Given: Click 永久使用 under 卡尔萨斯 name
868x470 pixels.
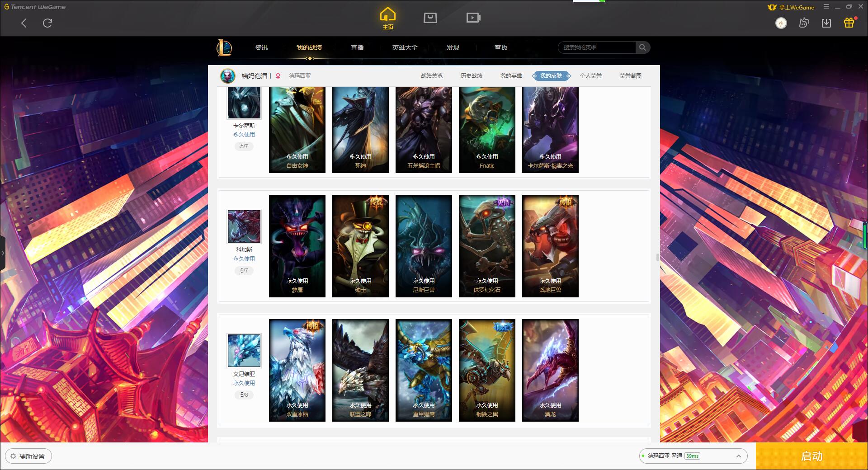Looking at the screenshot, I should click(244, 134).
